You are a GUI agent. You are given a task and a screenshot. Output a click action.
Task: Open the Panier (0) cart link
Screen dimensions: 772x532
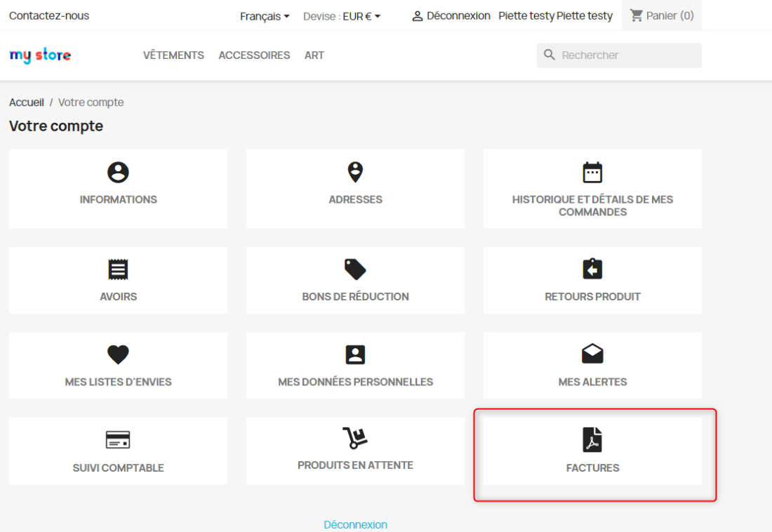[662, 15]
